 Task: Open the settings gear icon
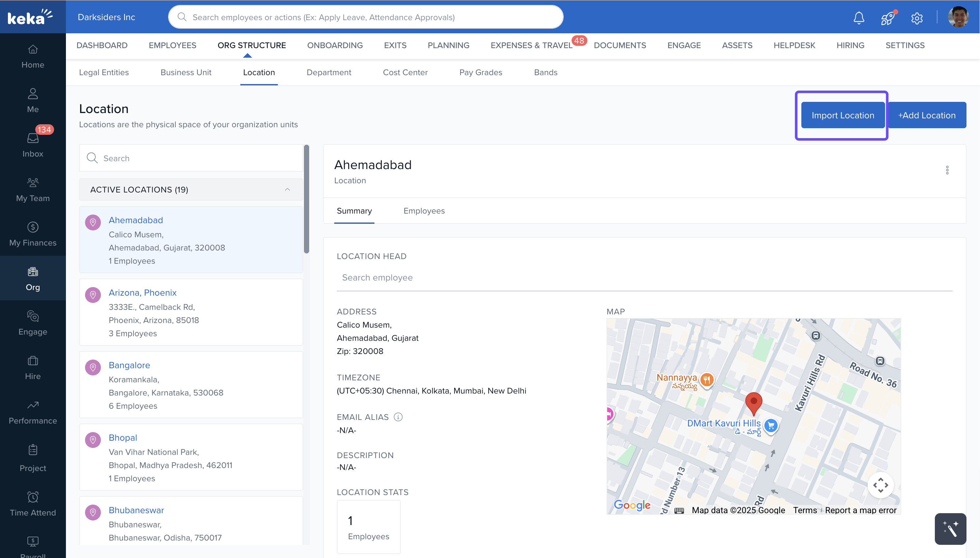916,17
